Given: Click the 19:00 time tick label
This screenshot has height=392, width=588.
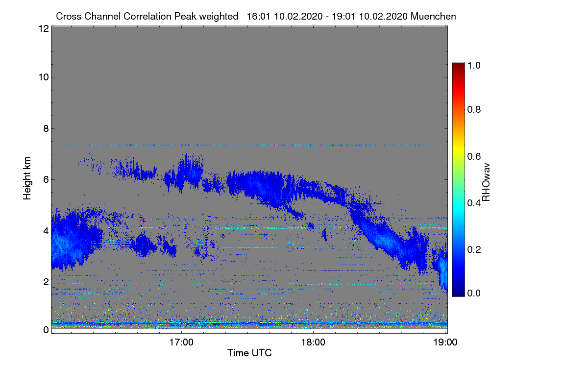Looking at the screenshot, I should [445, 342].
